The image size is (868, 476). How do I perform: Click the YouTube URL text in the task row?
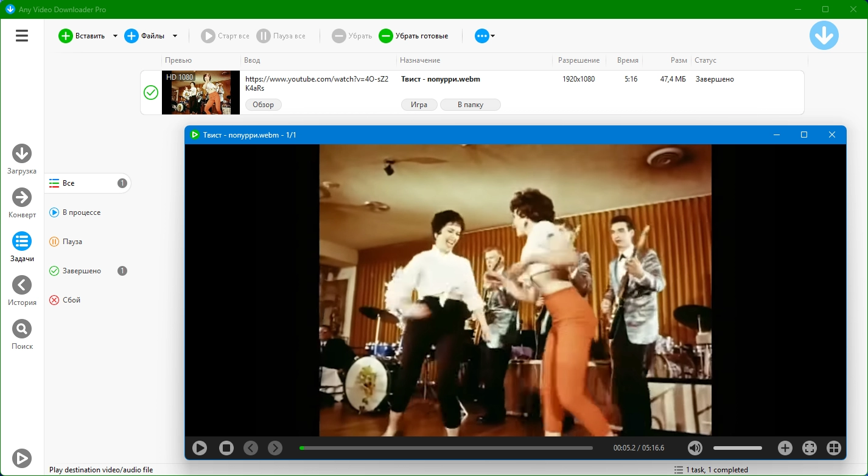click(x=317, y=83)
